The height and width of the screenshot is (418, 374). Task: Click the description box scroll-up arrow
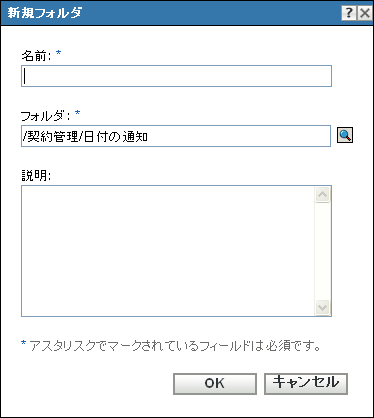pos(322,195)
